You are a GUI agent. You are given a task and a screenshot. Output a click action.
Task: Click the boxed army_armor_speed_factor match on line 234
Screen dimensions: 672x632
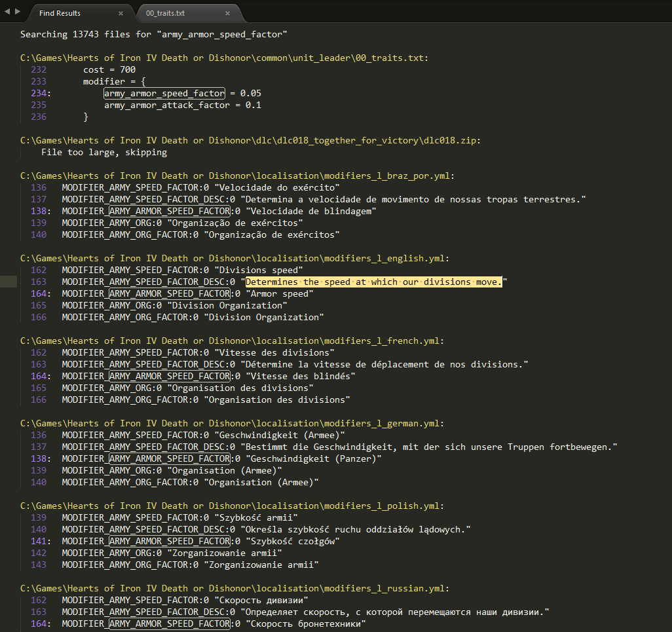[x=164, y=93]
